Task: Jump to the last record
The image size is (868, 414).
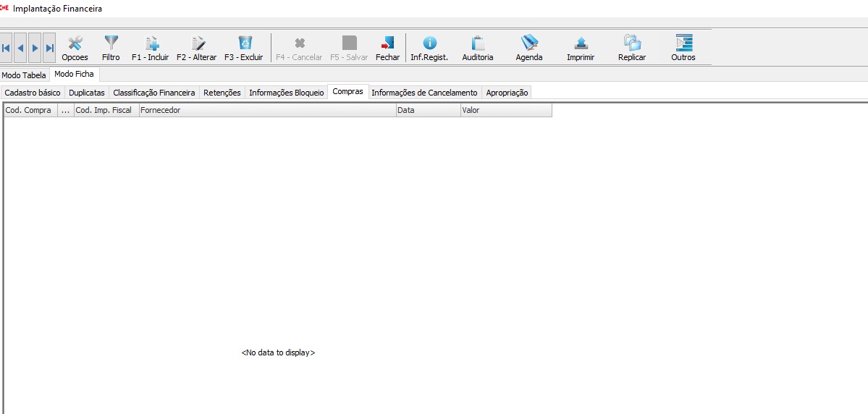Action: (x=49, y=48)
